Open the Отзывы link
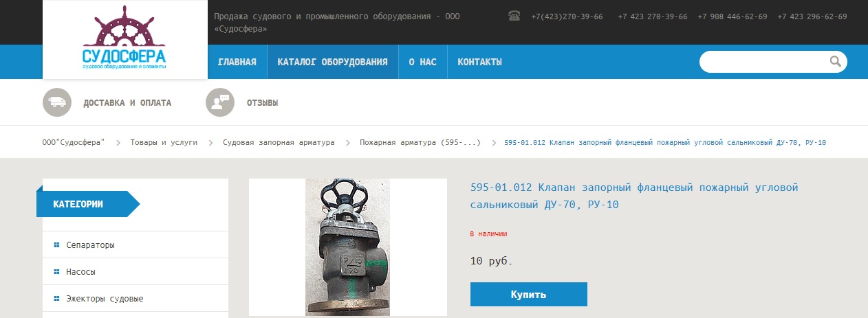The height and width of the screenshot is (318, 868). pyautogui.click(x=263, y=103)
